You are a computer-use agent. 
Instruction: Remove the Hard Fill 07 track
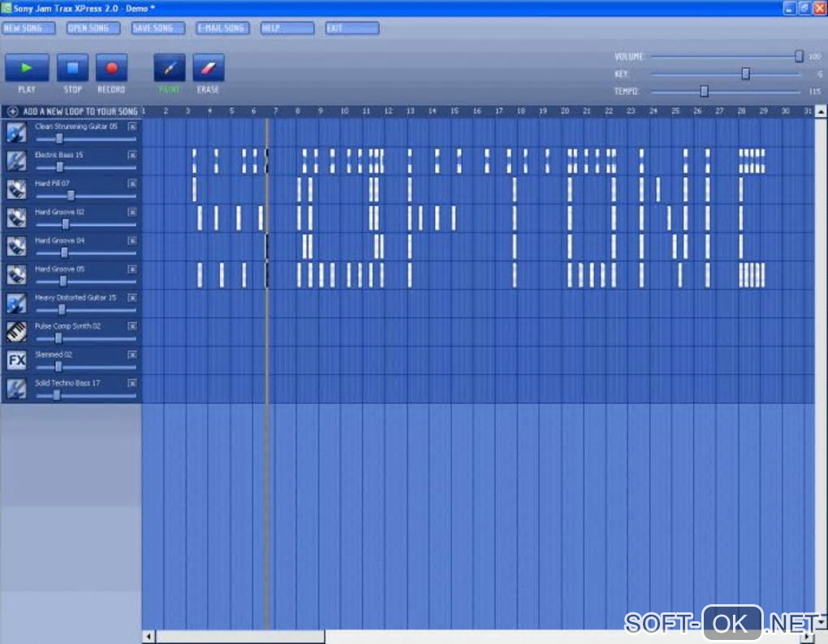[x=132, y=184]
